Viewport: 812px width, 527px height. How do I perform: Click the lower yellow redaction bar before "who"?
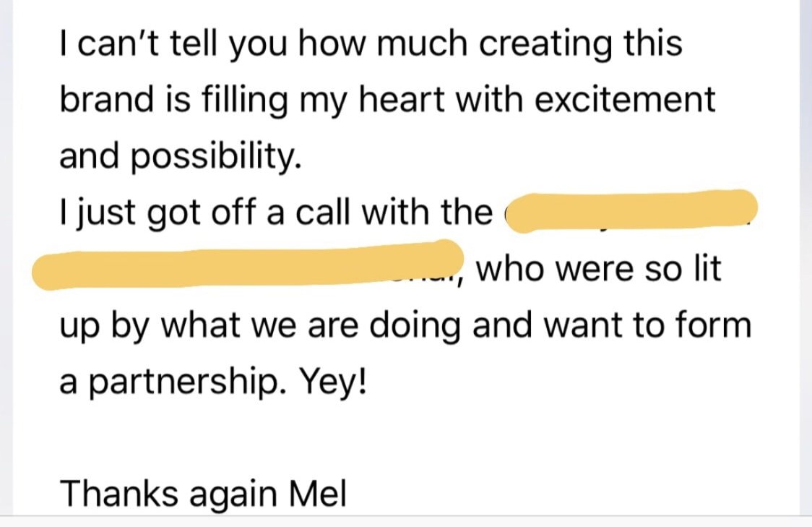248,265
